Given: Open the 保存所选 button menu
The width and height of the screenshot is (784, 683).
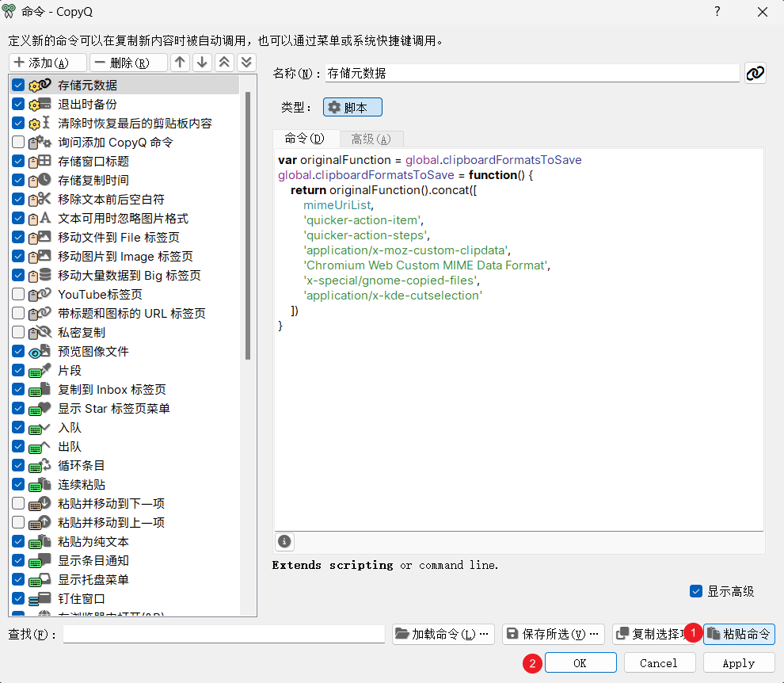Looking at the screenshot, I should [x=554, y=634].
